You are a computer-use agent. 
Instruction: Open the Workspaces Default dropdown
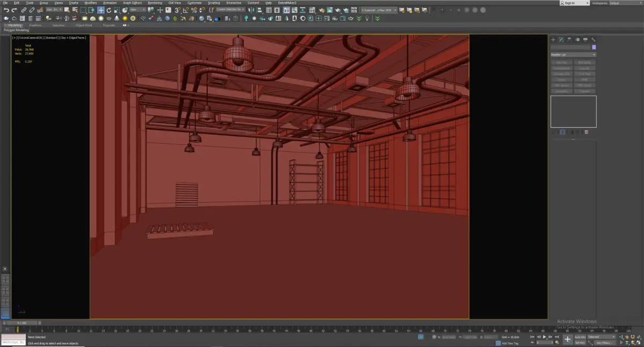(625, 3)
